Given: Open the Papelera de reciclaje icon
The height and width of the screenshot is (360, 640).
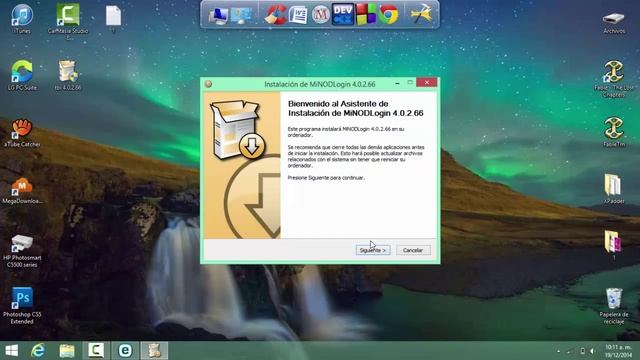Looking at the screenshot, I should pyautogui.click(x=613, y=306).
